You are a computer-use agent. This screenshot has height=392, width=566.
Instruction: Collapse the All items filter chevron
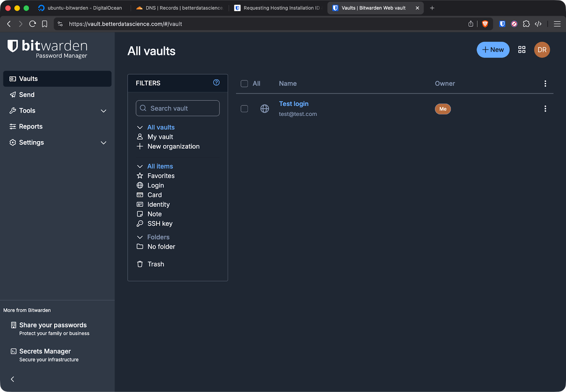click(x=140, y=166)
